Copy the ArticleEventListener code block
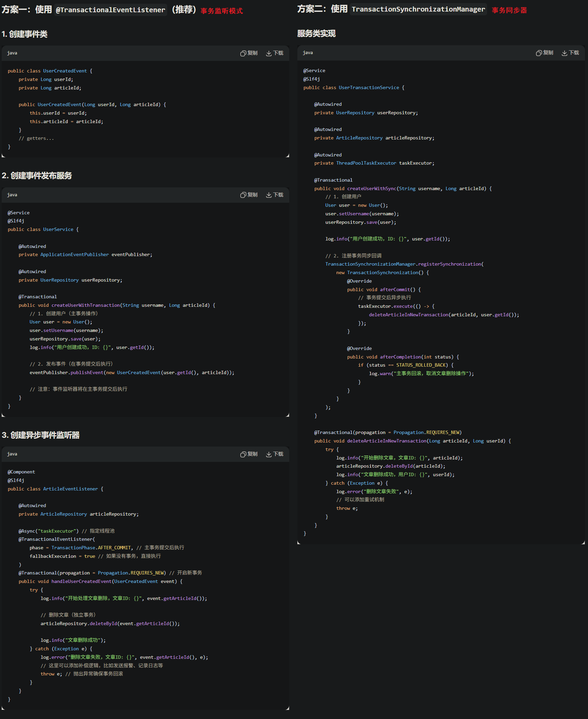Image resolution: width=588 pixels, height=719 pixels. (249, 454)
